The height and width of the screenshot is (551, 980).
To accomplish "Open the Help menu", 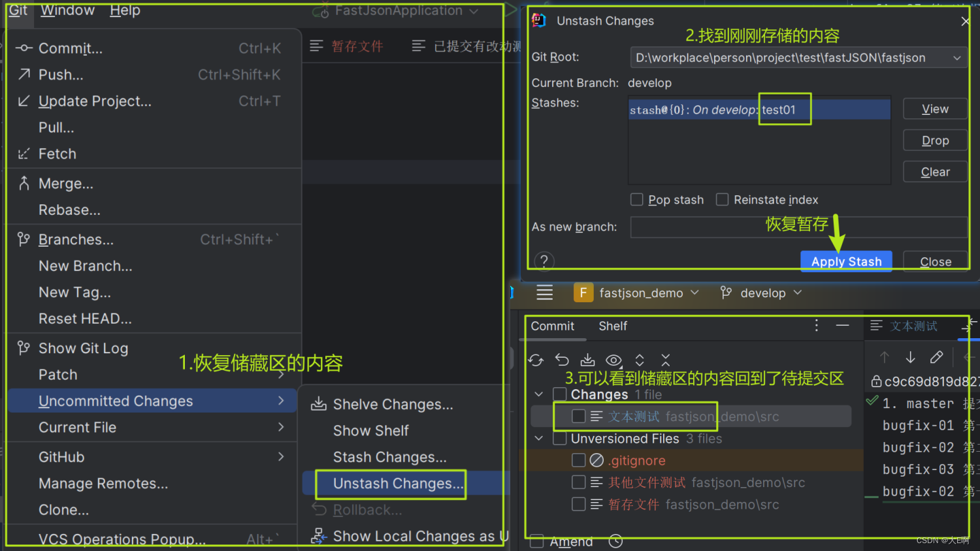I will 125,10.
